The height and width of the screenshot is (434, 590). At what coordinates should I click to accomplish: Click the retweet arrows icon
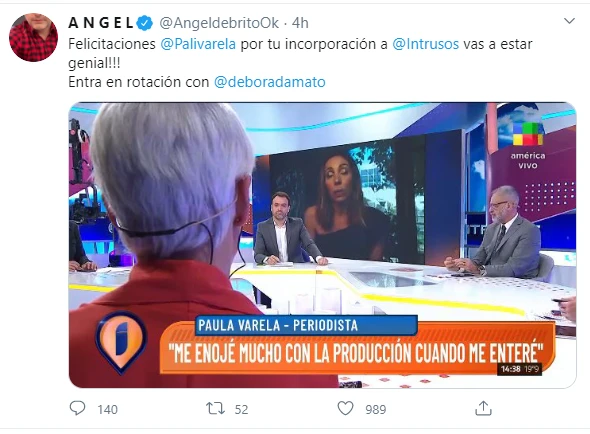coord(215,408)
